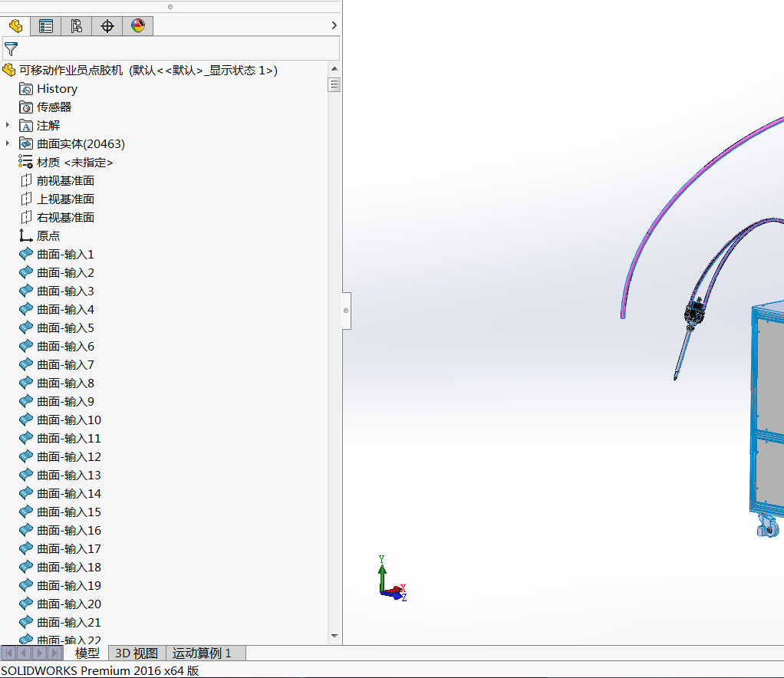
Task: Click the dispensing nozzle head in viewport
Action: pyautogui.click(x=693, y=314)
